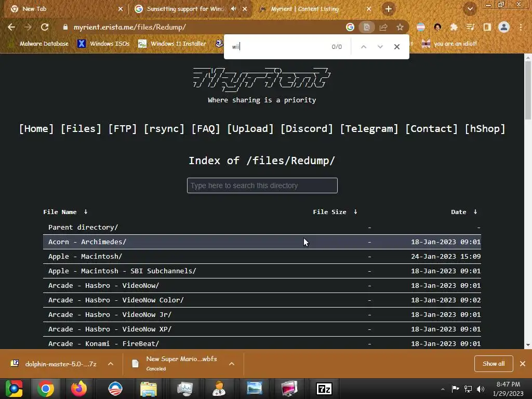Open Arcade - Konami - FireBeat/ folder
This screenshot has width=532, height=399.
(x=103, y=344)
